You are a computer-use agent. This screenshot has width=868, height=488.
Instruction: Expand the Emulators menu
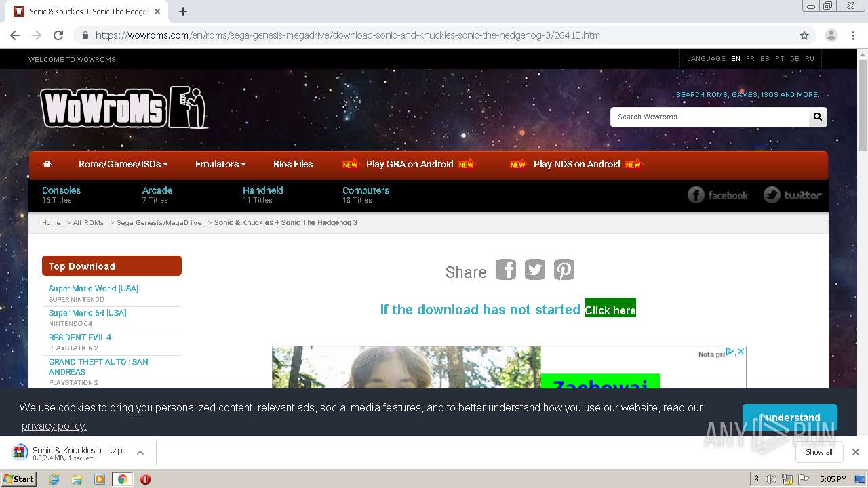(220, 164)
